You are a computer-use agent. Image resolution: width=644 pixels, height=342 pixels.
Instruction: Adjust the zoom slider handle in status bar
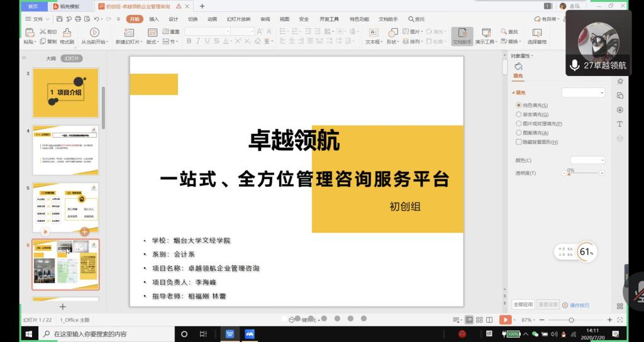(x=571, y=320)
